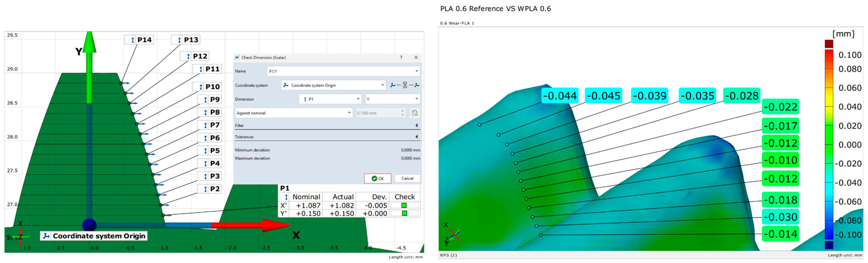Click the -0.044 deviation label

click(560, 96)
